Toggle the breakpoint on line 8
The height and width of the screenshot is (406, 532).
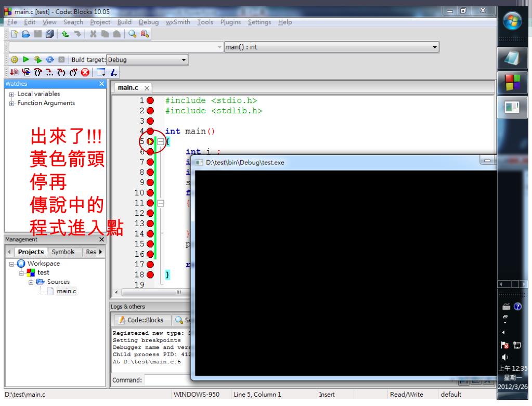[150, 172]
